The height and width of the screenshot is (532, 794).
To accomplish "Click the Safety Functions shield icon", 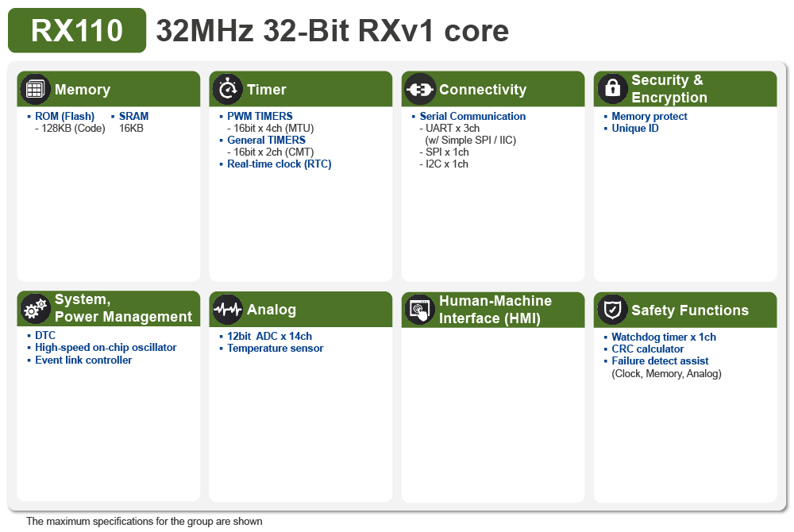I will pyautogui.click(x=612, y=308).
